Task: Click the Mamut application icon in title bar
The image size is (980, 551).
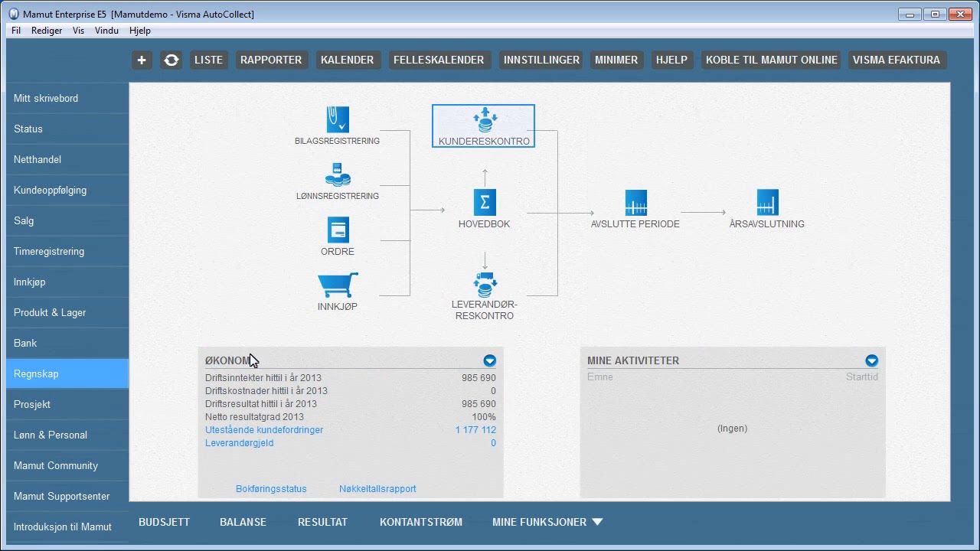Action: 14,14
